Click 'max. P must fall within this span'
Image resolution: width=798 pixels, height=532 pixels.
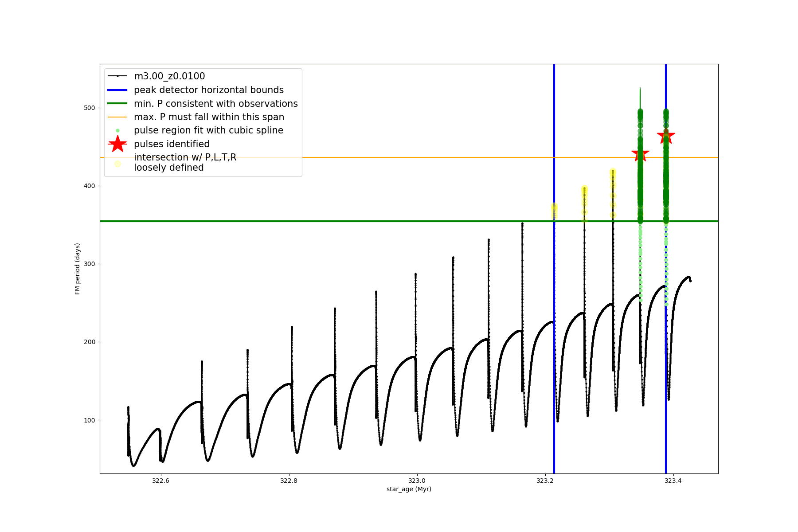pyautogui.click(x=209, y=117)
